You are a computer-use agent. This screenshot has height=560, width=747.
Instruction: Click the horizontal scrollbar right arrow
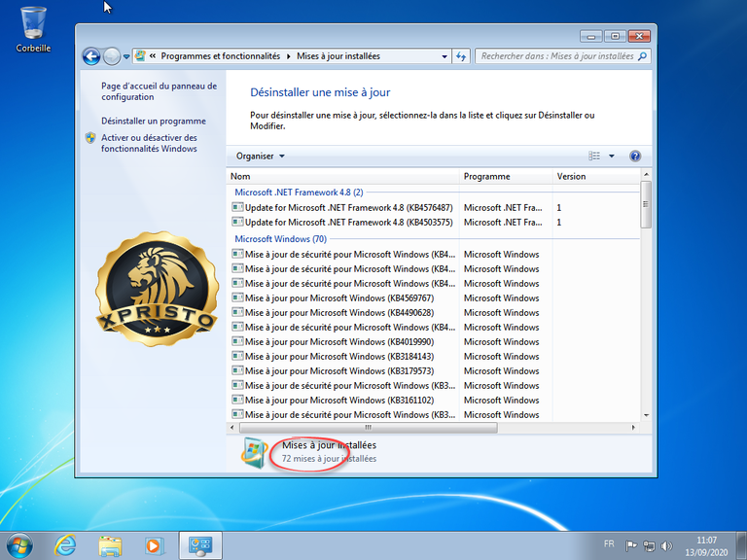tap(633, 427)
